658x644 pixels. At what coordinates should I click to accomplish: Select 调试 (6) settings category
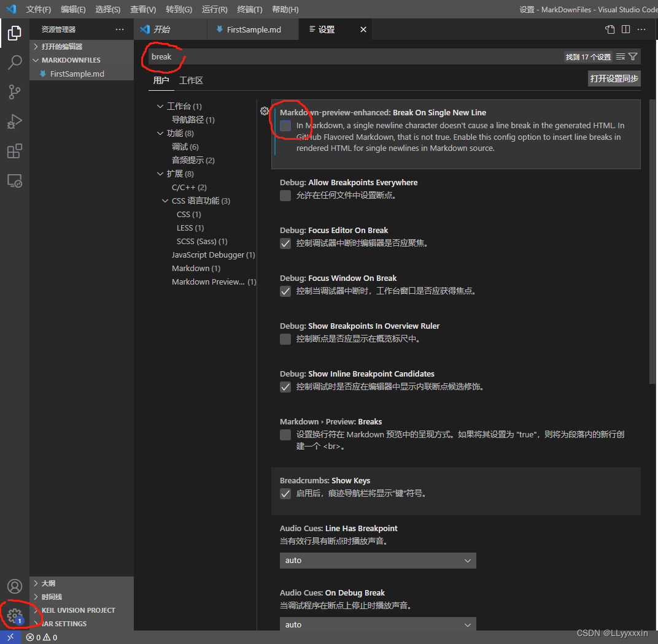[185, 147]
